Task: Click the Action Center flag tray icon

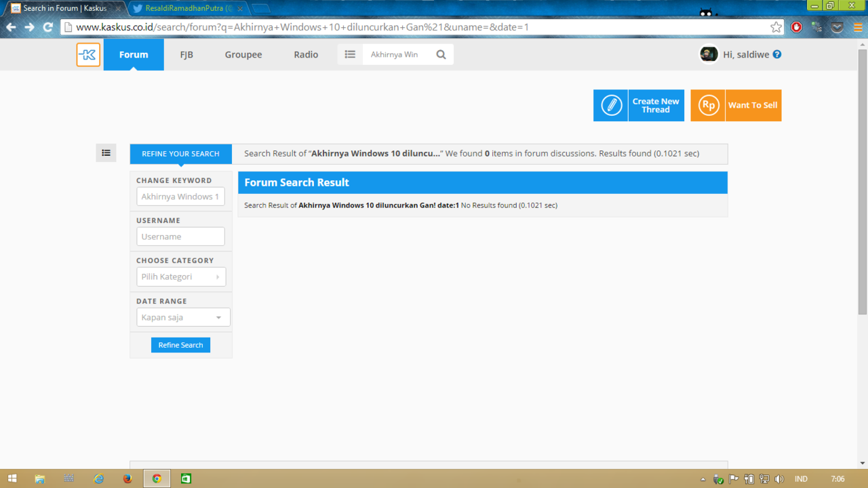Action: pos(734,479)
